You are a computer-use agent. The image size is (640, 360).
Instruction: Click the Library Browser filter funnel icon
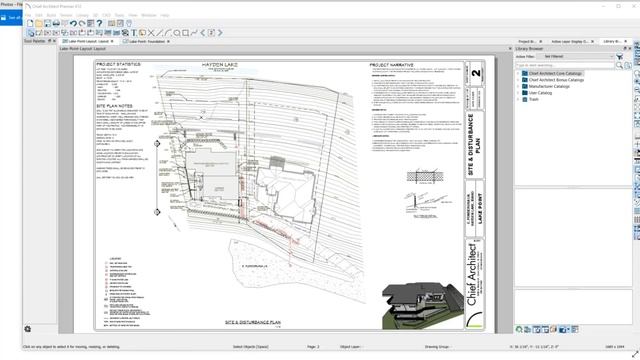click(x=620, y=57)
